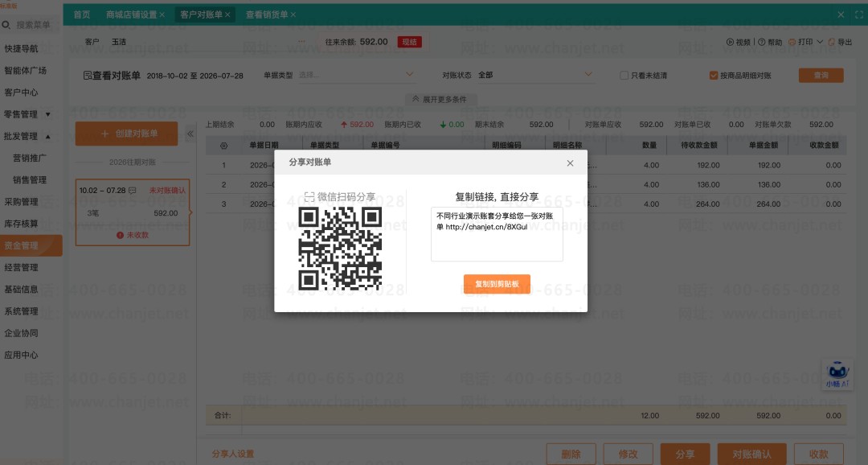Collapse the left panel with double-chevron icon

coord(190,134)
